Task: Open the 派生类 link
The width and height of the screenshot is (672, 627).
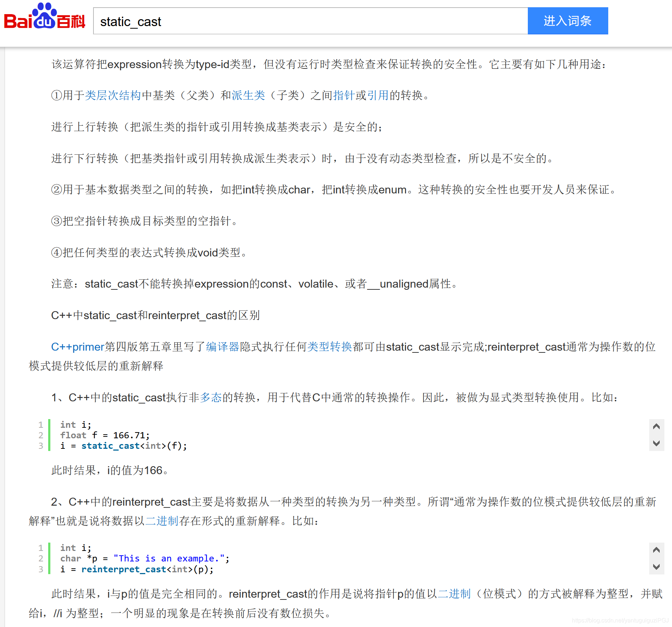Action: pos(249,95)
